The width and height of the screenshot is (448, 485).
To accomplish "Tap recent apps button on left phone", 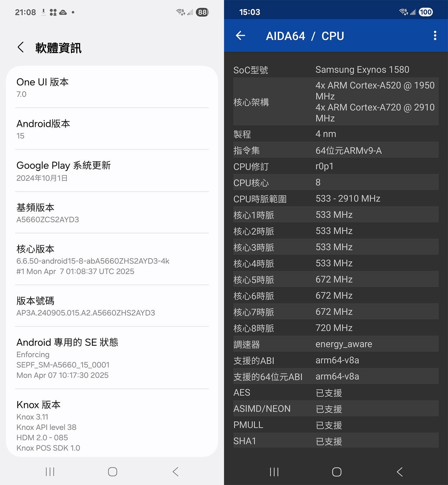I will click(50, 472).
